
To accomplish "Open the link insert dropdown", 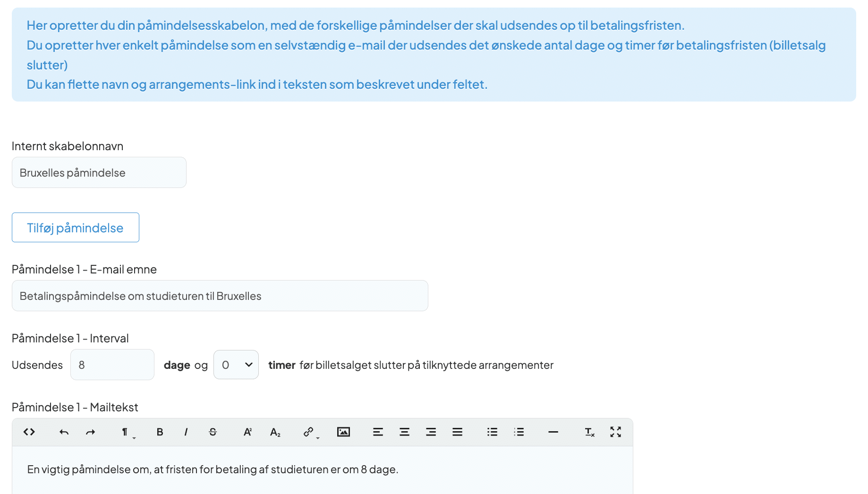I will click(310, 432).
